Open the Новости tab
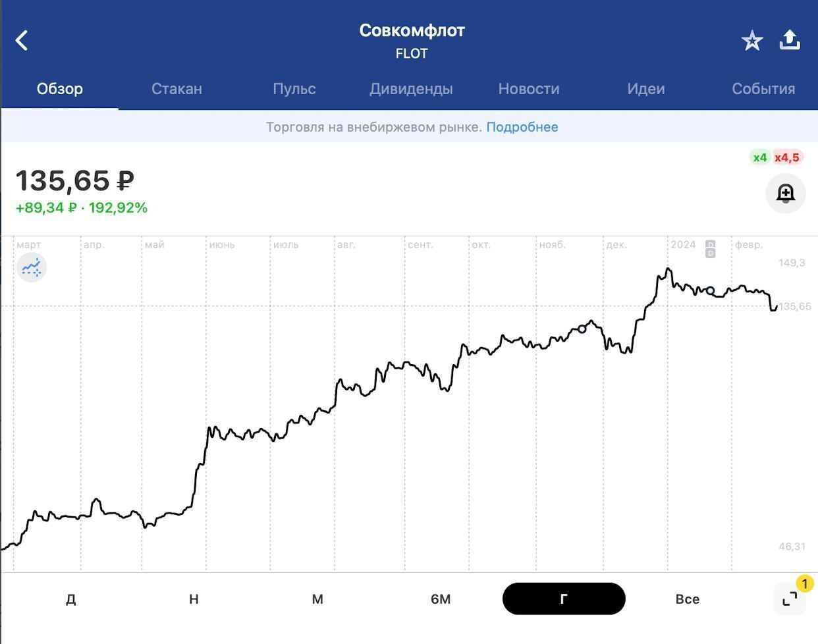Image resolution: width=818 pixels, height=644 pixels. (x=528, y=89)
